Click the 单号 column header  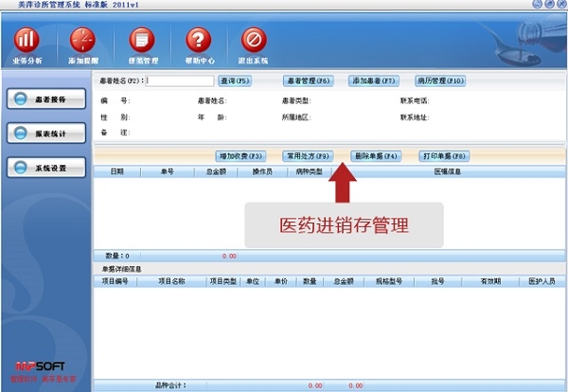(168, 171)
